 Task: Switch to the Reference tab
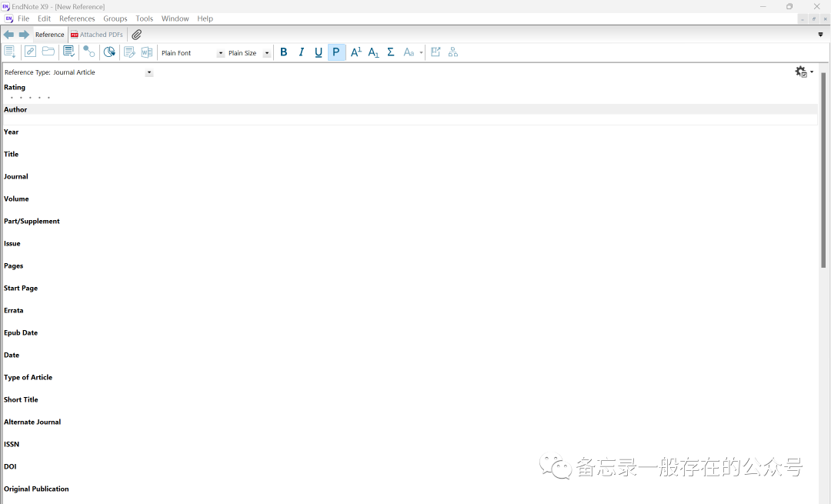click(50, 35)
